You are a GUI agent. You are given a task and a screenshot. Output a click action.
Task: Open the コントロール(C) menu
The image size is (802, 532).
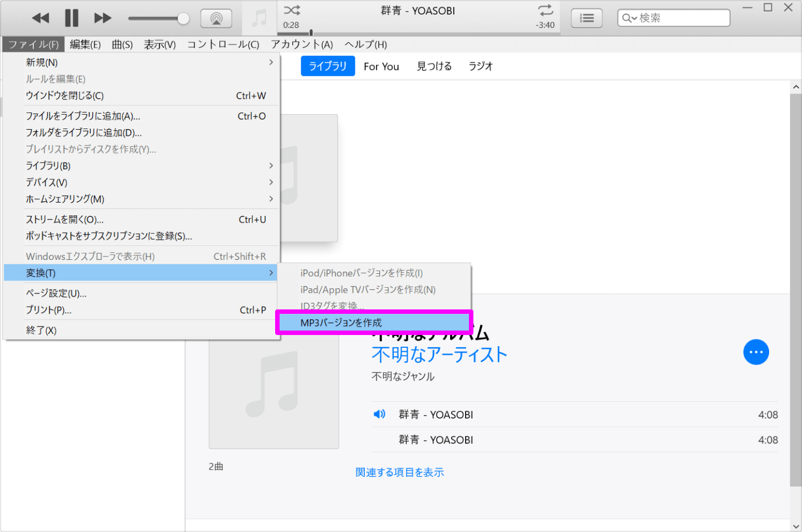223,45
